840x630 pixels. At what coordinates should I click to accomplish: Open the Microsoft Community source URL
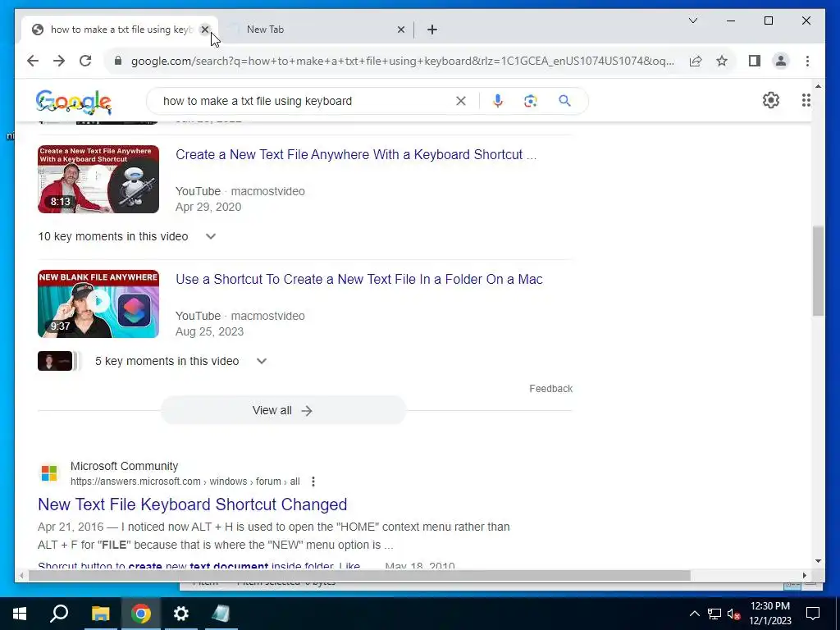[185, 482]
